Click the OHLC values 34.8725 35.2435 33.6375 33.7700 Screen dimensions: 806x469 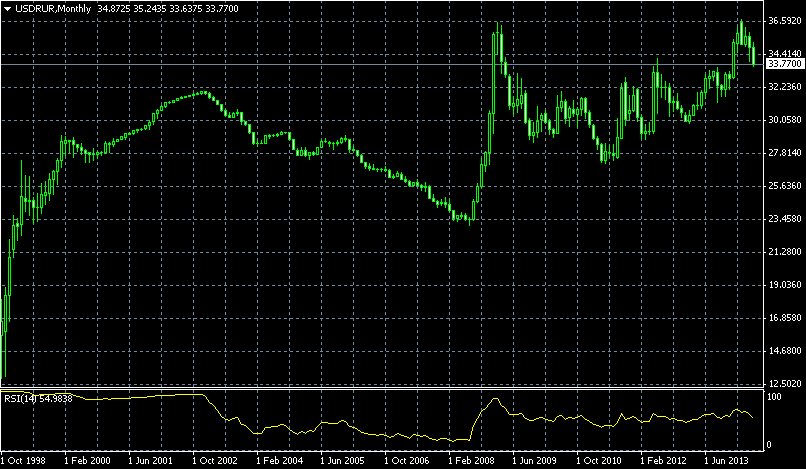click(x=168, y=9)
